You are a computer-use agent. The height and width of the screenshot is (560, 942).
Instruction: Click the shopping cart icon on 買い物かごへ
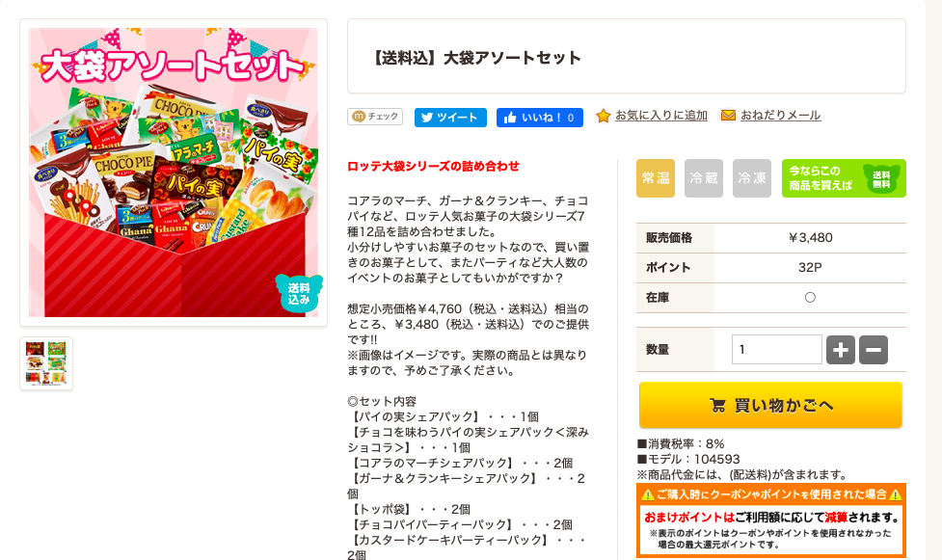point(717,406)
